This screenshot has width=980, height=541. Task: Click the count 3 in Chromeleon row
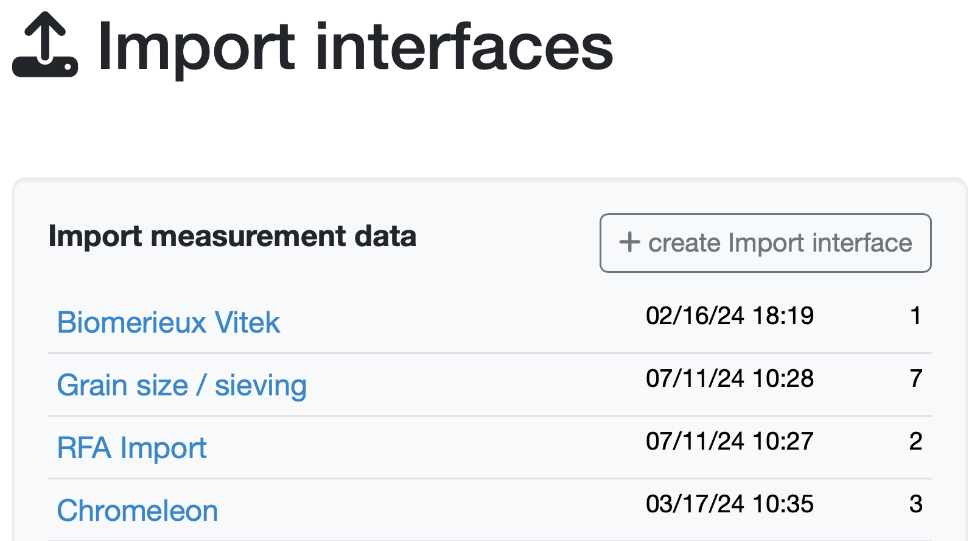[x=915, y=504]
